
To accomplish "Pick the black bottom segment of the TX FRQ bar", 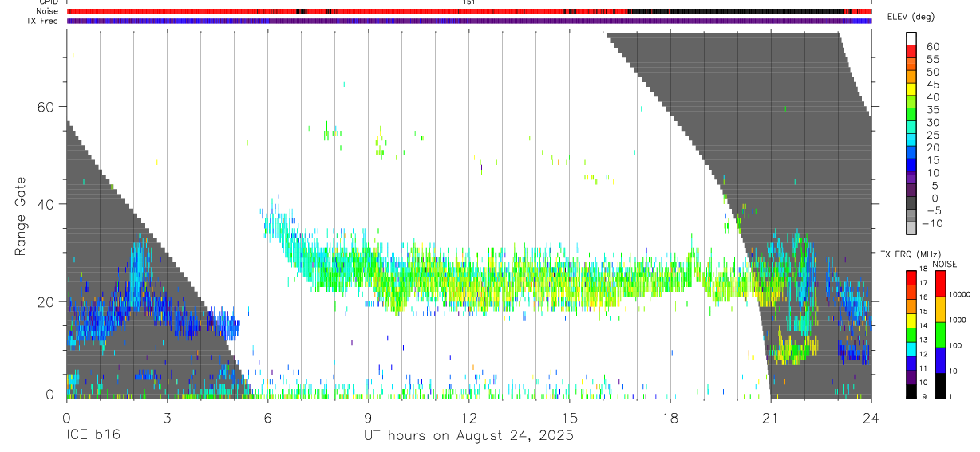I will coord(912,391).
